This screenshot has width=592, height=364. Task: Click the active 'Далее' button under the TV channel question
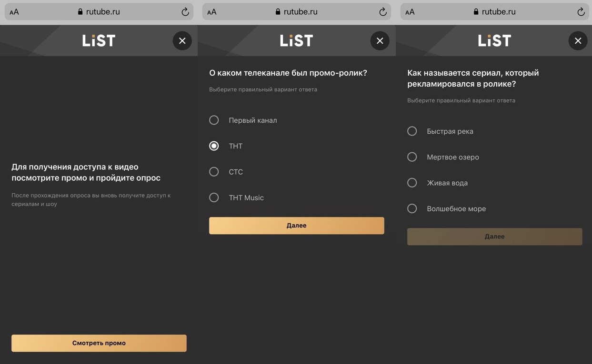[x=297, y=226]
